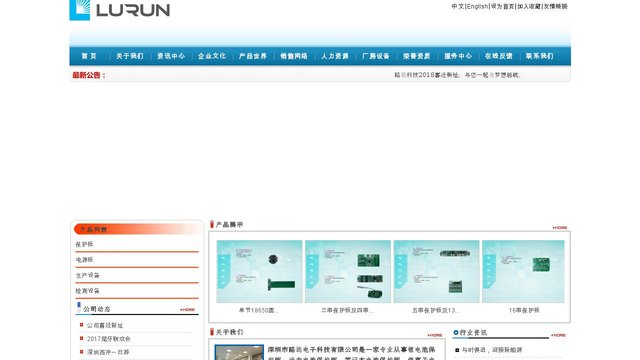Open 友情链接 link
The height and width of the screenshot is (360, 640).
tap(555, 7)
